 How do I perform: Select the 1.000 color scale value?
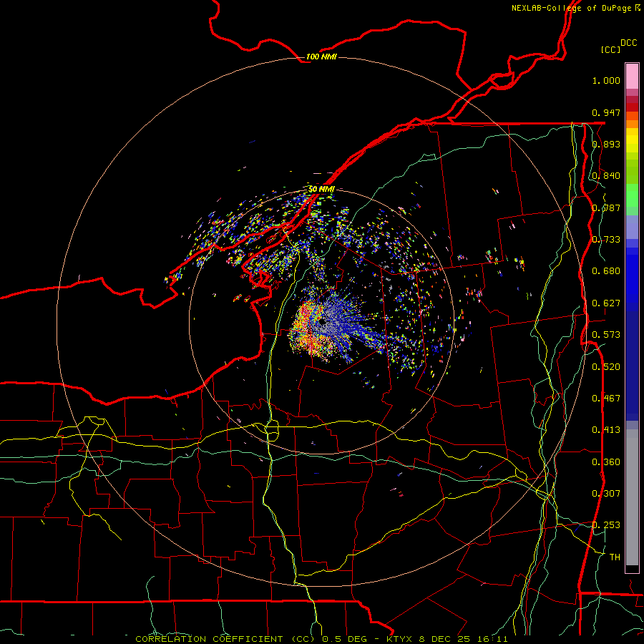606,80
